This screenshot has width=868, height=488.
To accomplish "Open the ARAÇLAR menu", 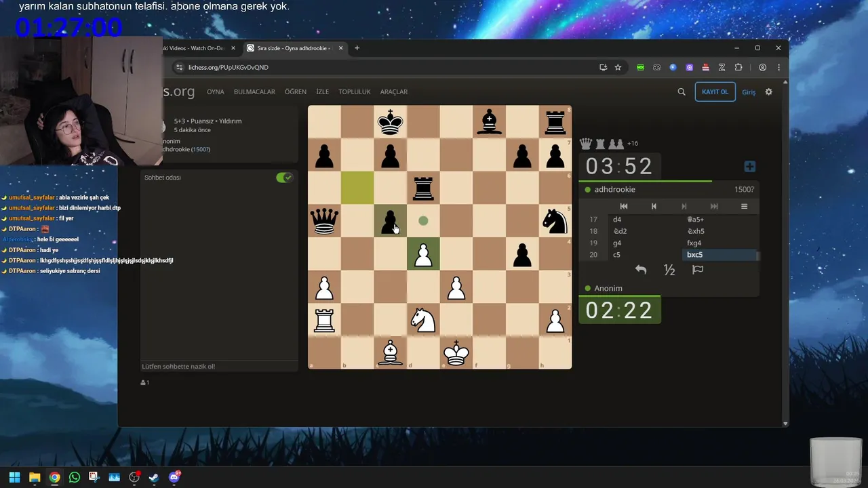I will 394,92.
